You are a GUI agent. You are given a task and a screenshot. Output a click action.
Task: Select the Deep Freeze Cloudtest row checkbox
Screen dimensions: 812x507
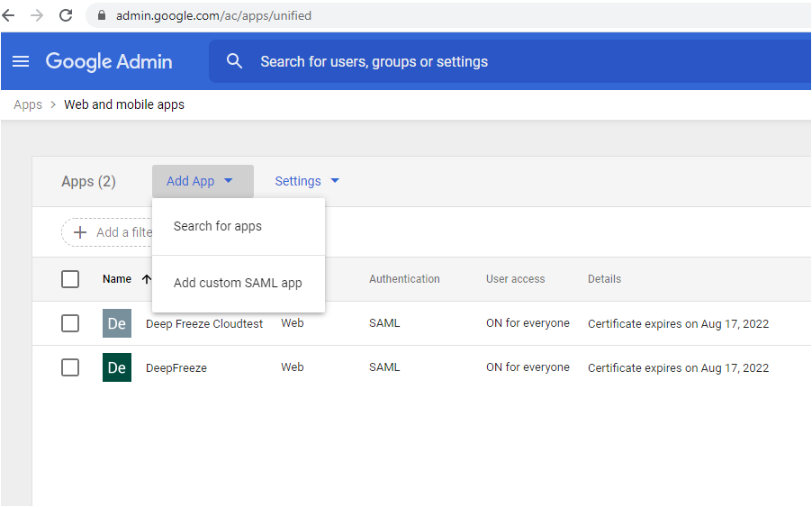click(70, 323)
